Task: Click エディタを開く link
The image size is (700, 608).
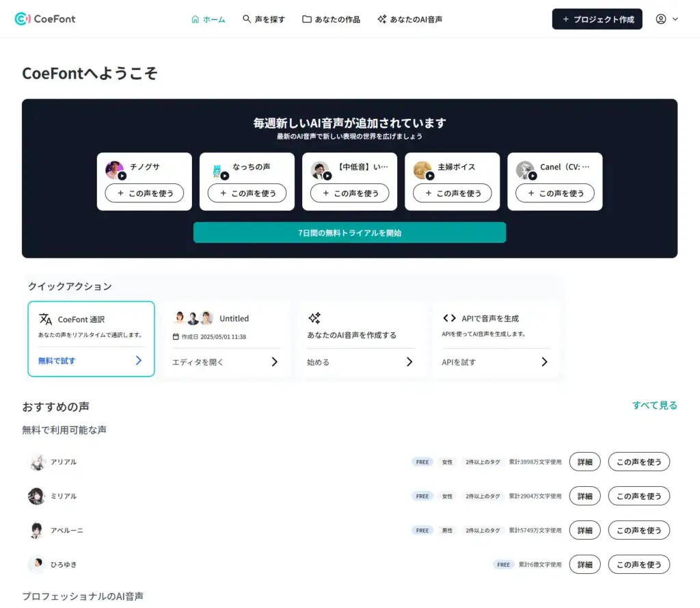Action: (x=198, y=362)
